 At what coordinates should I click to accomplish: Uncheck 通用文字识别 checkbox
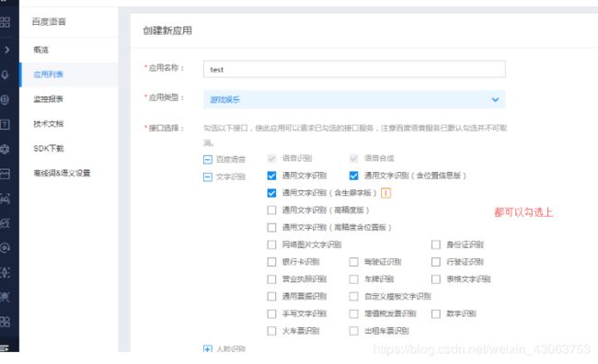pyautogui.click(x=271, y=176)
